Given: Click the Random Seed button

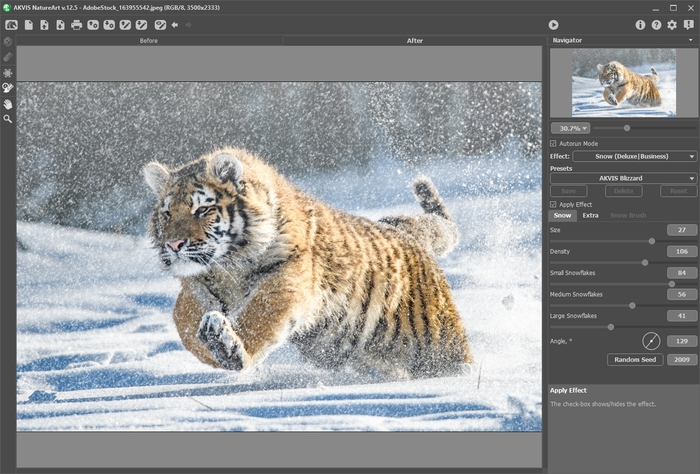Looking at the screenshot, I should coord(634,359).
